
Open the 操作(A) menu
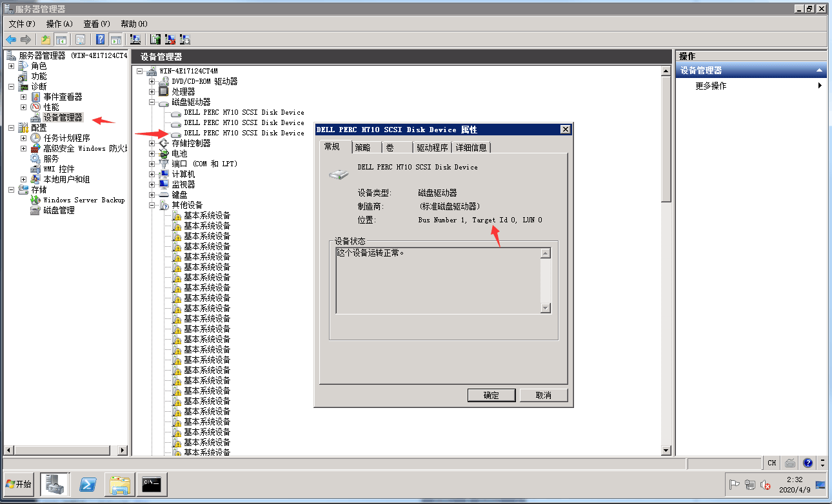pyautogui.click(x=59, y=24)
